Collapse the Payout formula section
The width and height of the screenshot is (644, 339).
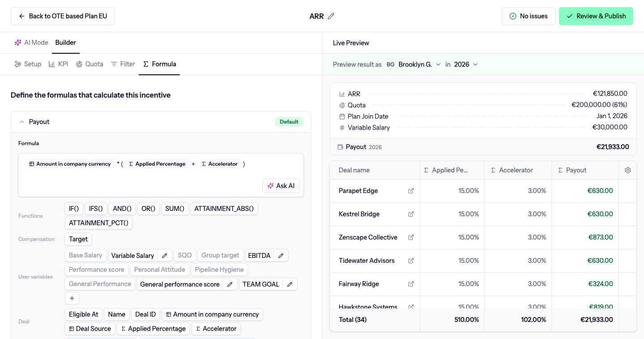pos(22,122)
